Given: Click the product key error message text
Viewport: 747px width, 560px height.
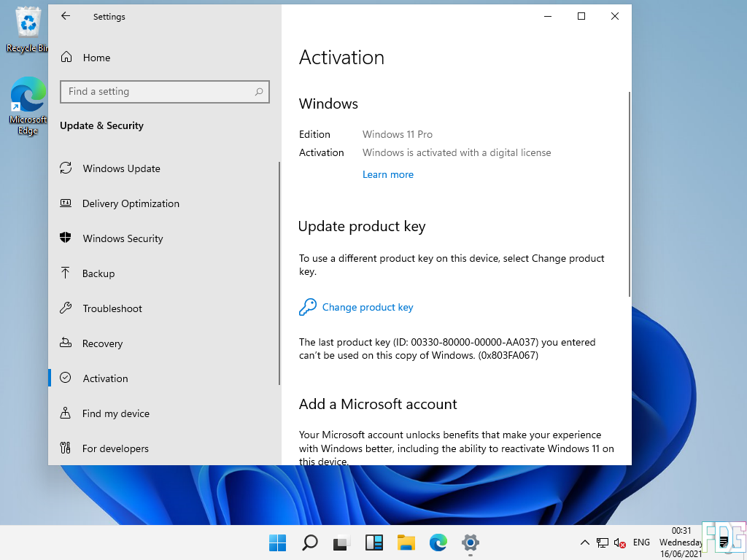Looking at the screenshot, I should 447,349.
